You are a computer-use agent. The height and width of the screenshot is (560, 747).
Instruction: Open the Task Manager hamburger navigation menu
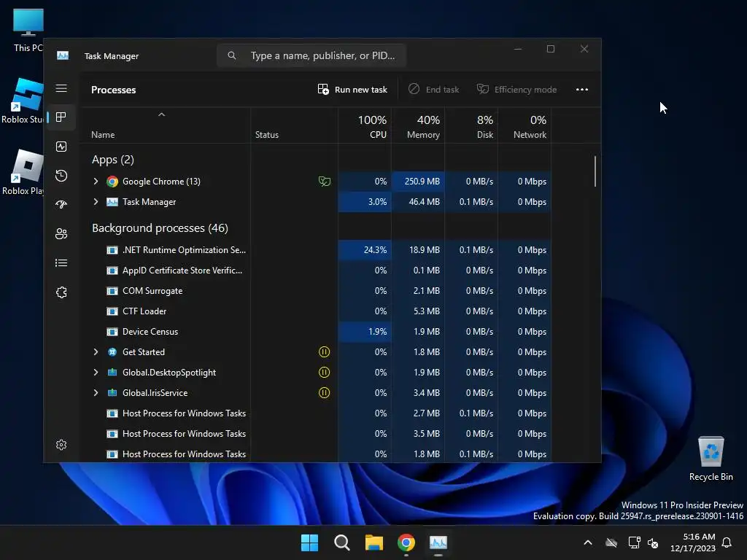[x=61, y=88]
